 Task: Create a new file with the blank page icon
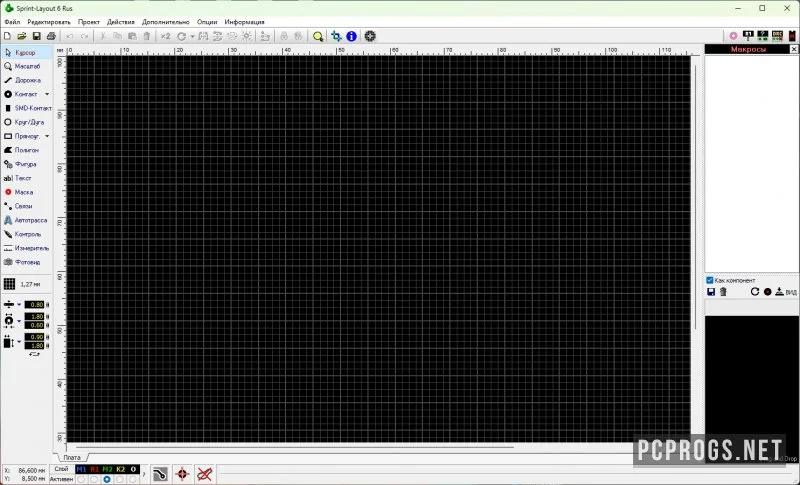point(7,36)
